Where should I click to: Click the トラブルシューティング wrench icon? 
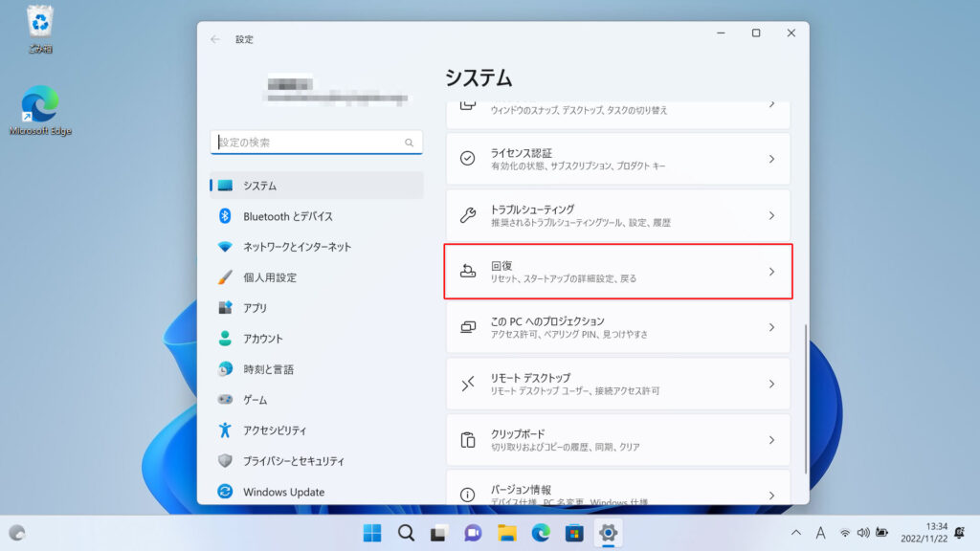point(467,215)
